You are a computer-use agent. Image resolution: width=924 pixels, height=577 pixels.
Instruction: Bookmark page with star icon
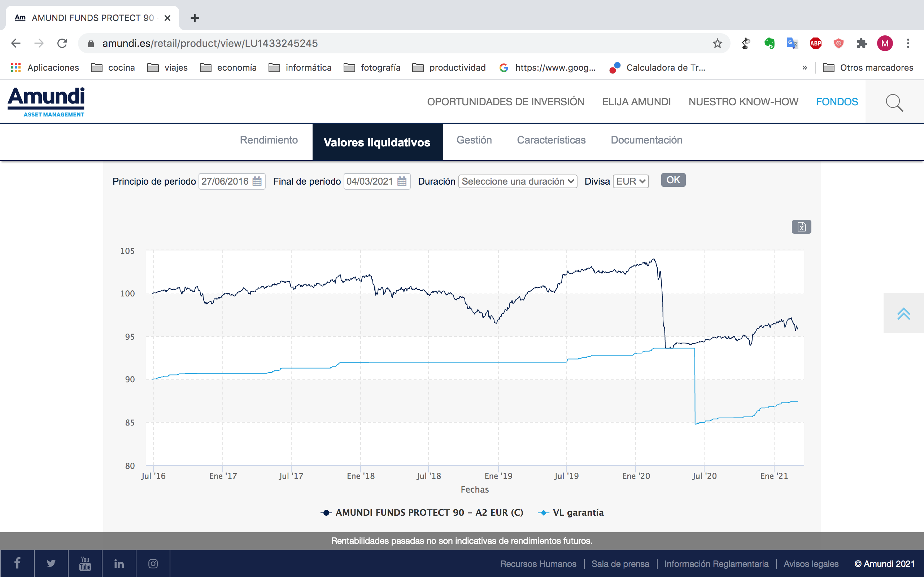pyautogui.click(x=717, y=44)
